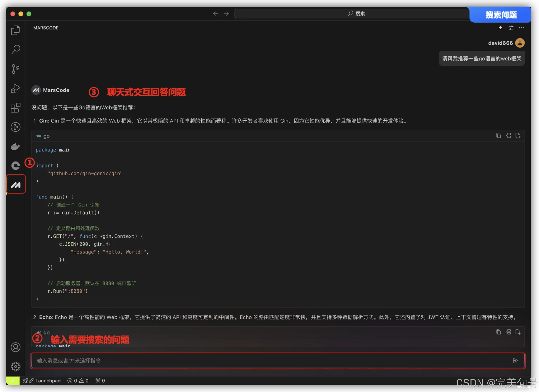Open MarsCode panel settings sliders icon

coord(511,28)
